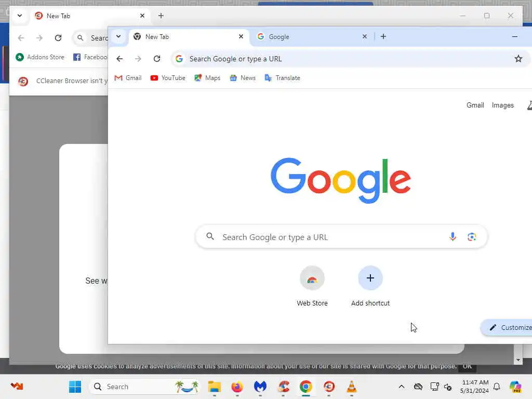Open new tab in Chrome window

383,36
